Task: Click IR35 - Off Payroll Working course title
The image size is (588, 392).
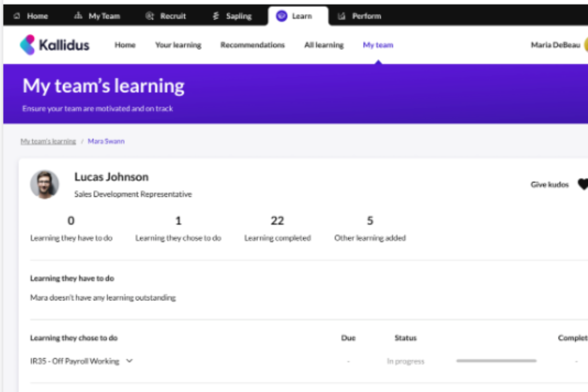Action: point(75,361)
